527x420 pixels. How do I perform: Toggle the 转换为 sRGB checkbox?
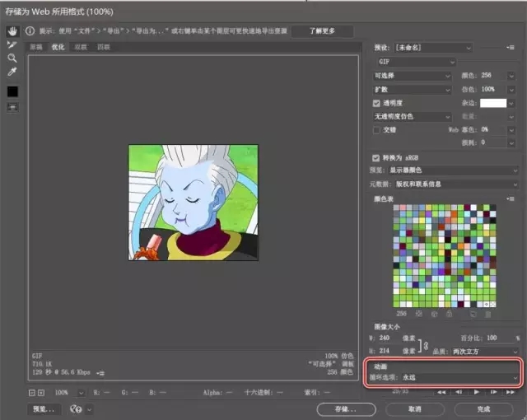point(375,157)
